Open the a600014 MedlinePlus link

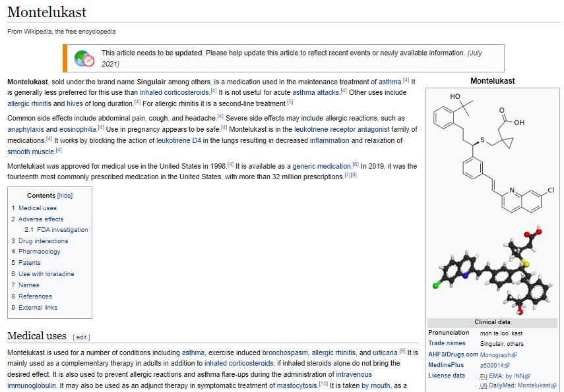pos(491,366)
